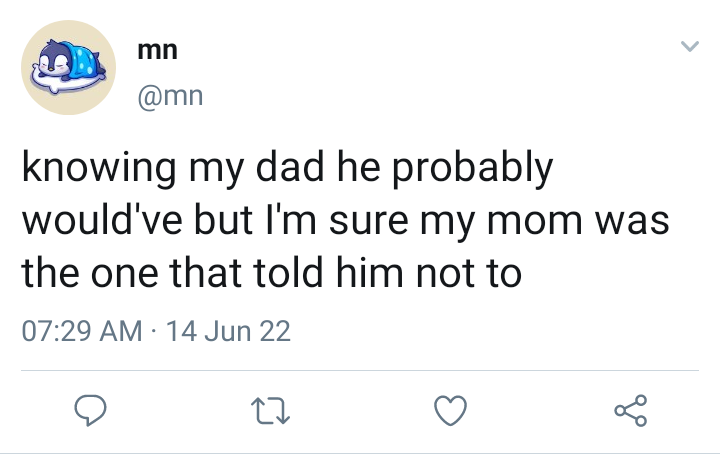Viewport: 720px width, 465px height.
Task: Click the word one in the tweet
Action: coord(125,275)
